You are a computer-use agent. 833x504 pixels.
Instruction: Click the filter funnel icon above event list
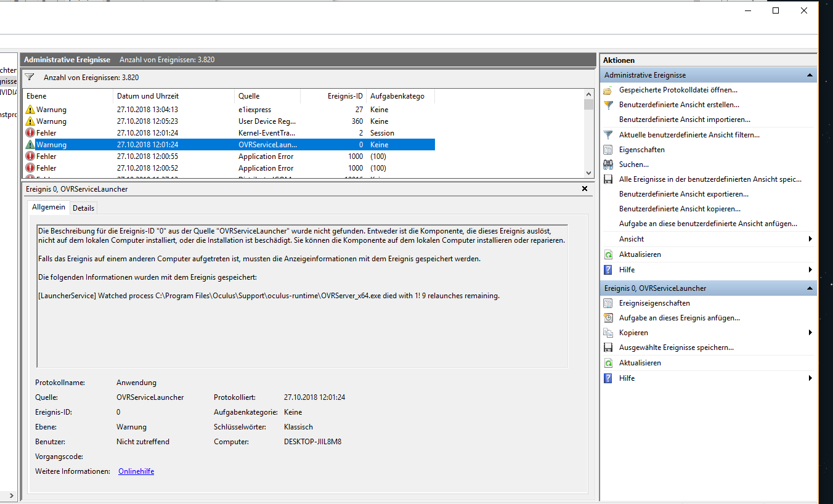click(x=30, y=77)
